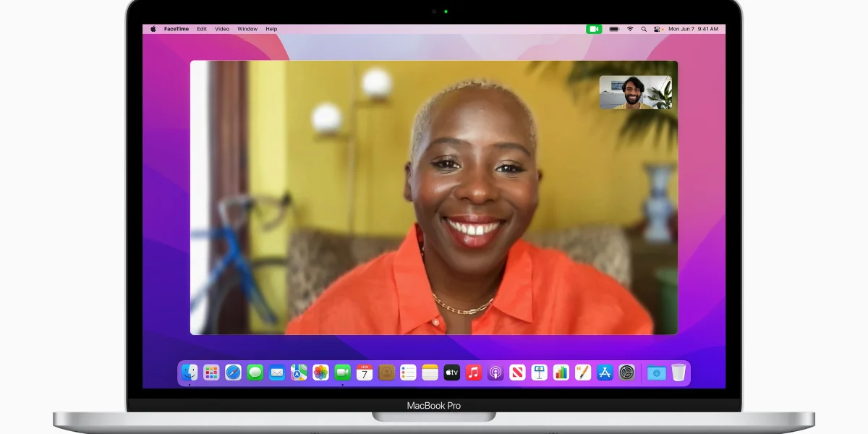Open the Video menu

point(222,29)
